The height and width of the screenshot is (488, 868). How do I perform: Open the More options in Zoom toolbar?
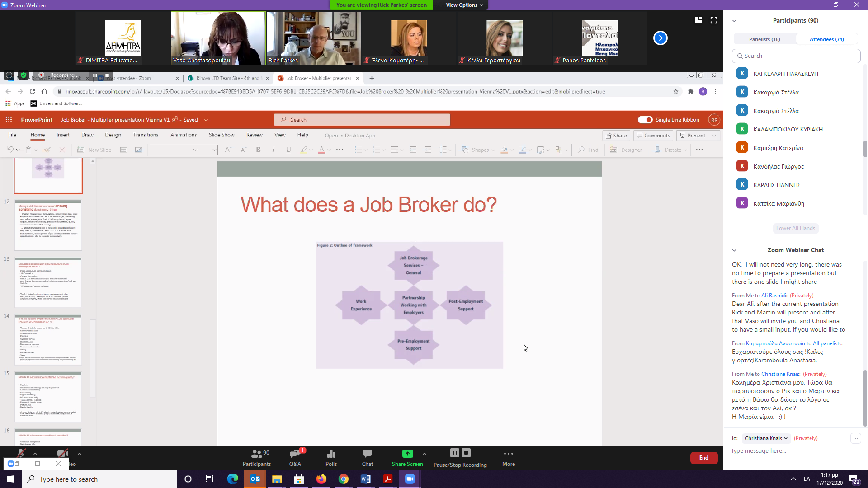[508, 457]
